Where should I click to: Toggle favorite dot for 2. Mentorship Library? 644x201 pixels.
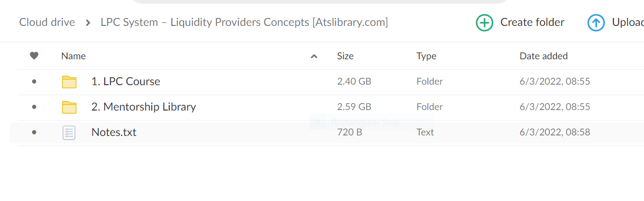click(34, 107)
